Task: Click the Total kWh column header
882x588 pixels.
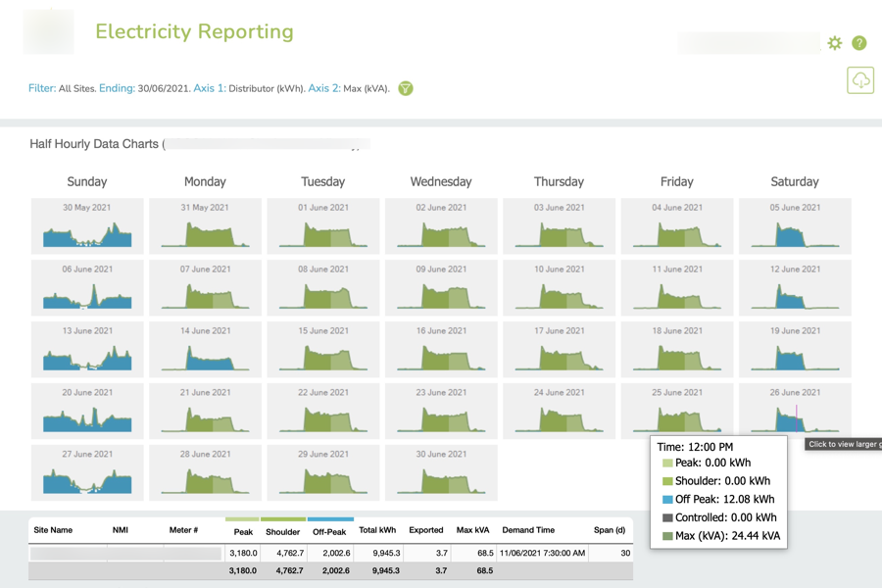Action: click(377, 530)
